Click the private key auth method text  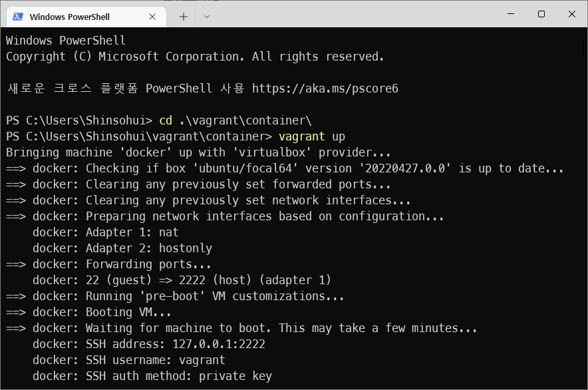pyautogui.click(x=235, y=375)
